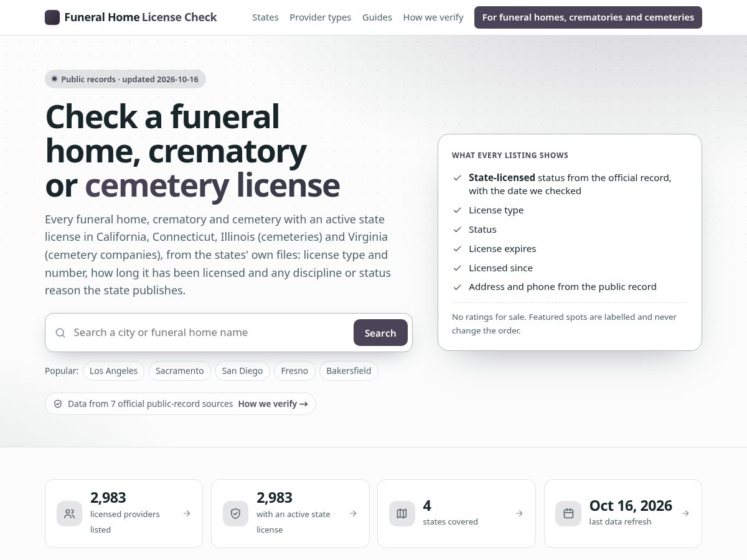Viewport: 747px width, 560px height.
Task: Click the checkmark icon beside the Status item
Action: tap(458, 230)
